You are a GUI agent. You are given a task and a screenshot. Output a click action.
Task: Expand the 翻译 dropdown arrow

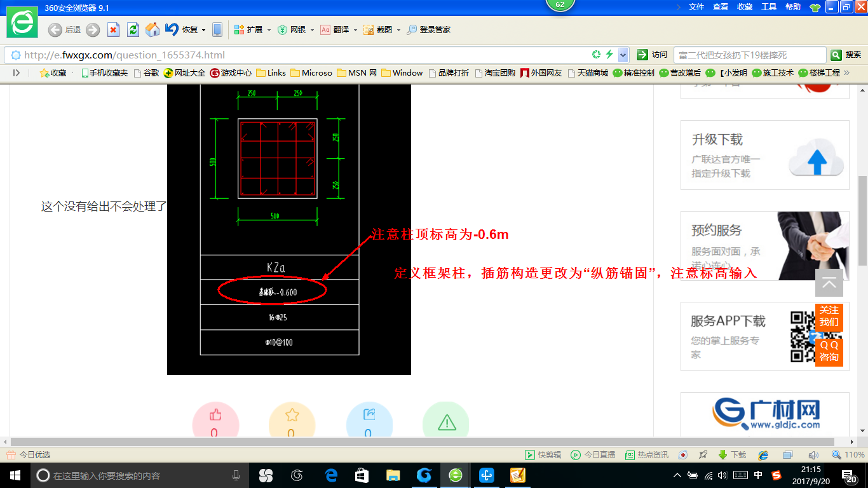355,30
